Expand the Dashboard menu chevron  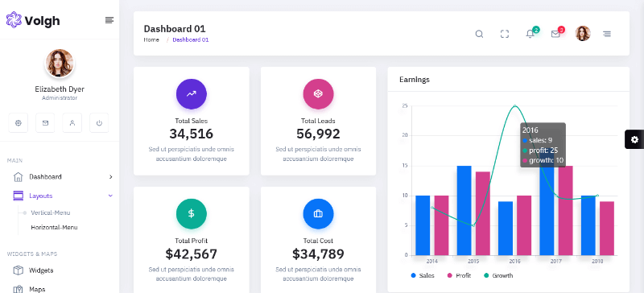(x=110, y=177)
